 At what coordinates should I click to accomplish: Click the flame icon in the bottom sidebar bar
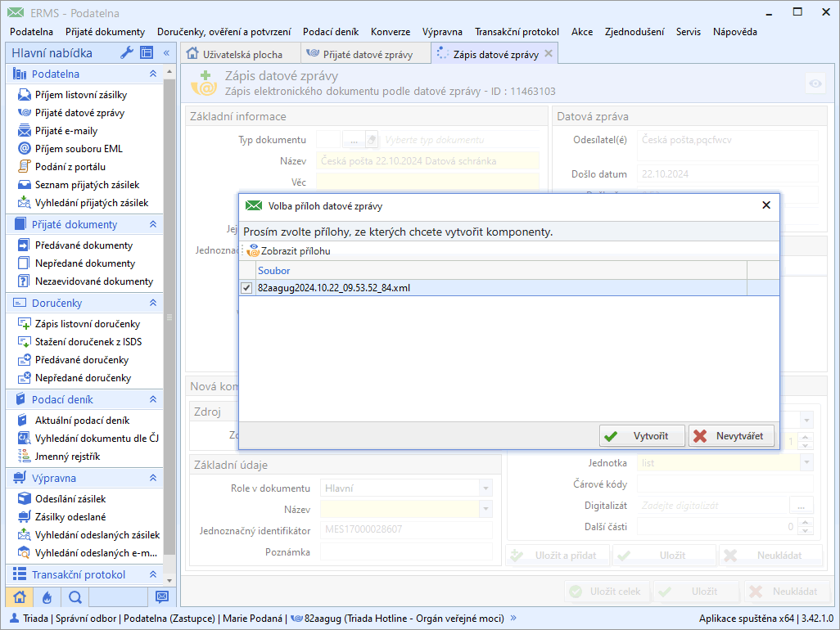pos(47,596)
